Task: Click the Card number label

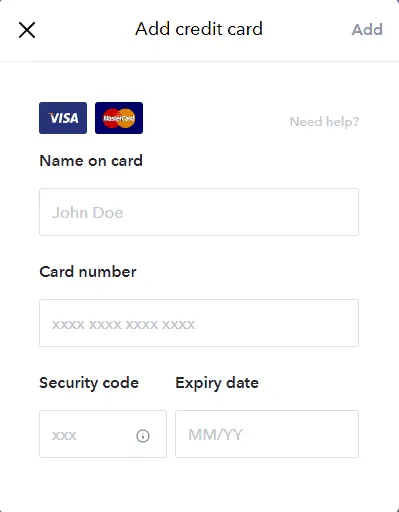Action: click(88, 272)
